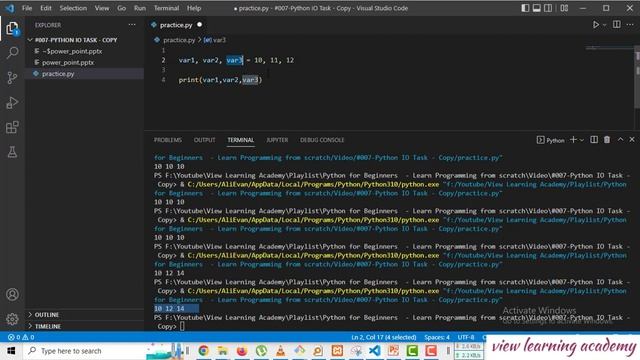Viewport: 640px width, 360px height.
Task: Toggle bottom panel visibility
Action: point(537,8)
